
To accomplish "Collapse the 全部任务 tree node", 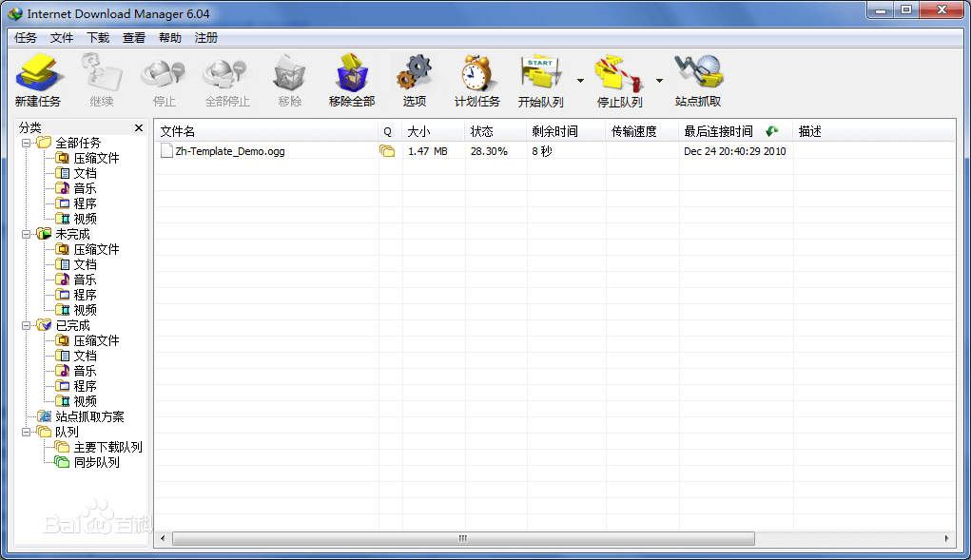I will [x=26, y=143].
